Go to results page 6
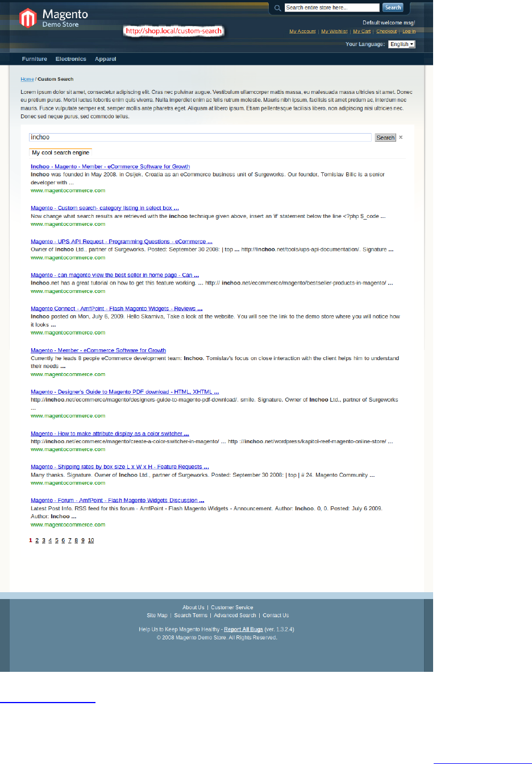 [63, 540]
